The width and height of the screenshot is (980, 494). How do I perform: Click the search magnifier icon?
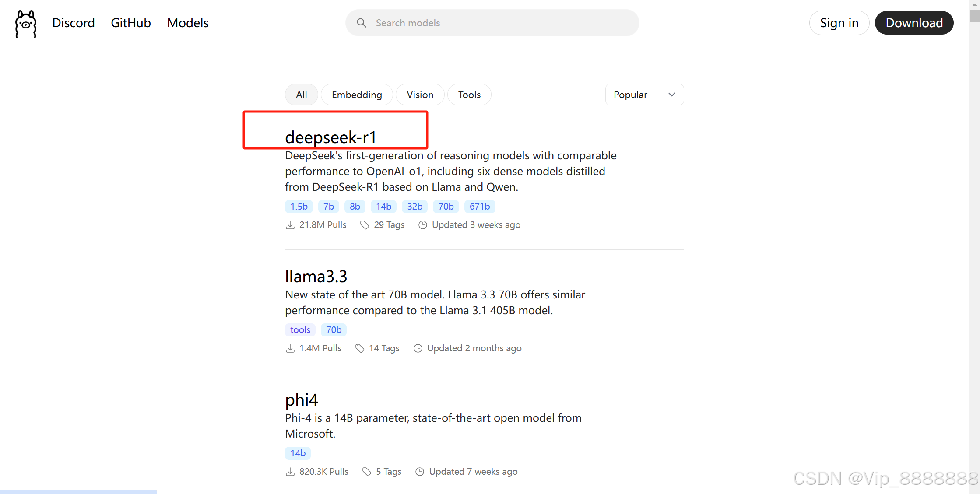(362, 23)
